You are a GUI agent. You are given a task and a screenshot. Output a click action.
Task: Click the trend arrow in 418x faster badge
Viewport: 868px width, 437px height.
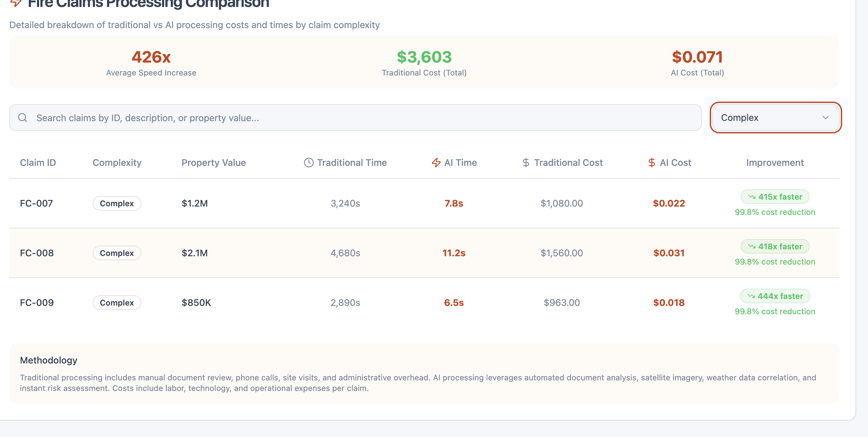(751, 246)
